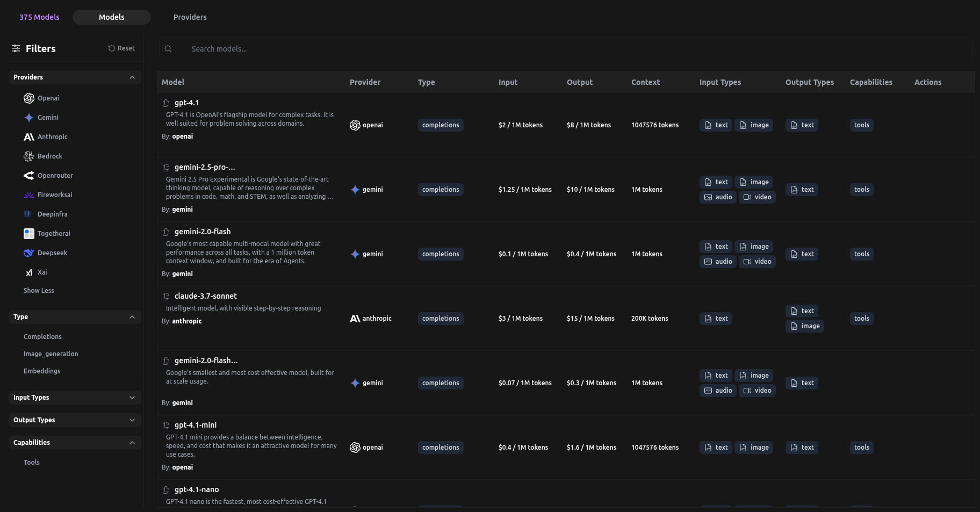The width and height of the screenshot is (980, 512).
Task: Click the Deepseek whale icon
Action: (29, 253)
